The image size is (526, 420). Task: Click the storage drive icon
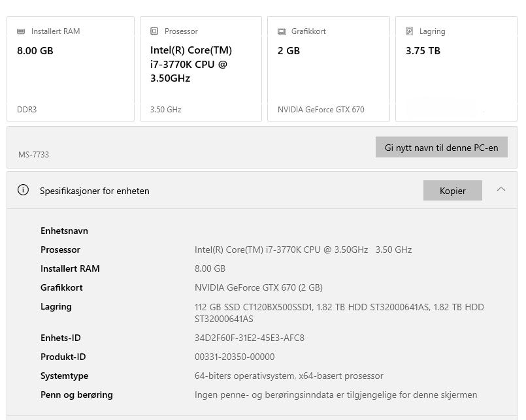click(410, 31)
